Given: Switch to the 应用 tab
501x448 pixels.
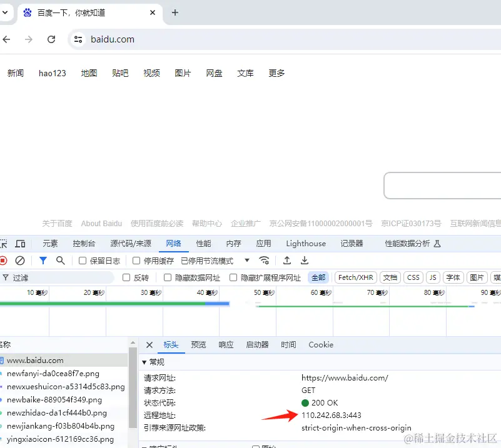Looking at the screenshot, I should tap(263, 244).
